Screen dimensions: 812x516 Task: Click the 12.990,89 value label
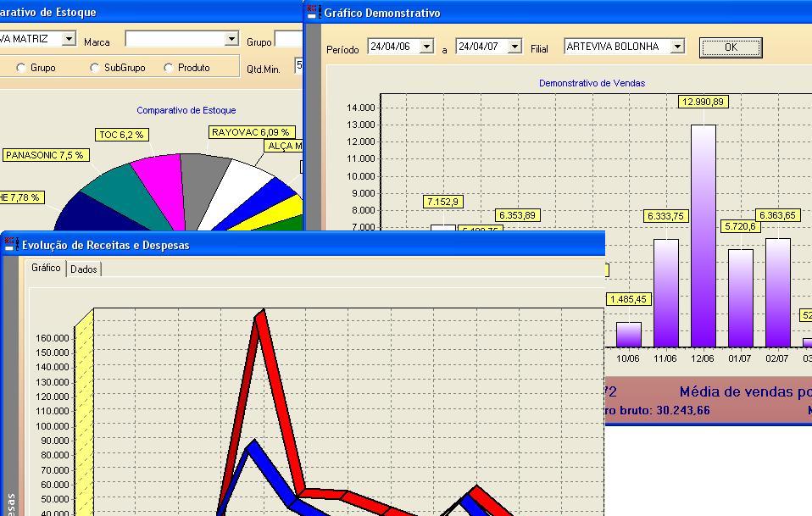(x=703, y=102)
